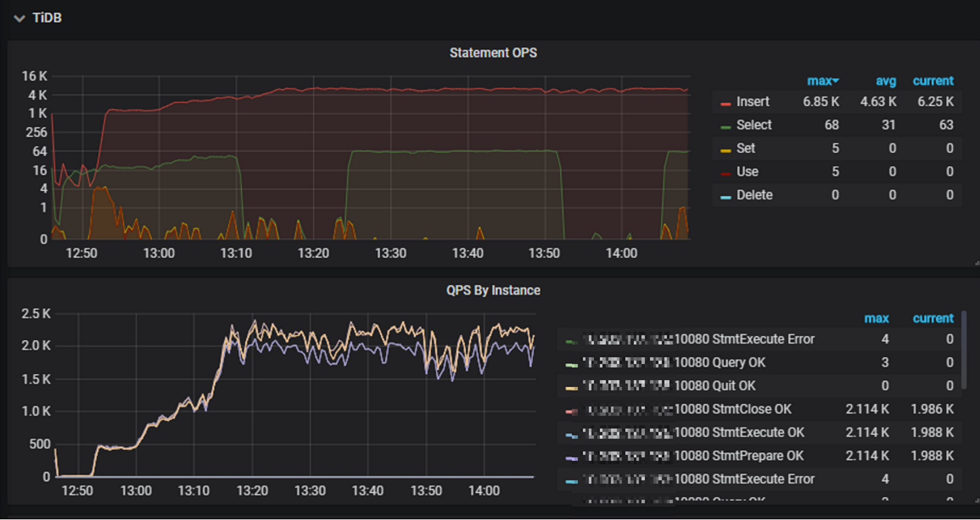Click 13:20 time label in QPS By Instance

point(252,491)
